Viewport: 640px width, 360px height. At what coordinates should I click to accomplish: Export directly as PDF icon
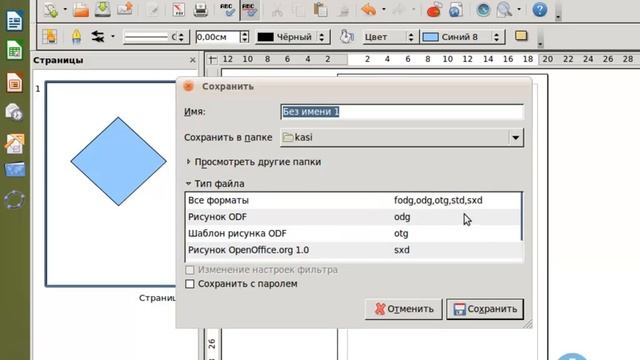(178, 9)
